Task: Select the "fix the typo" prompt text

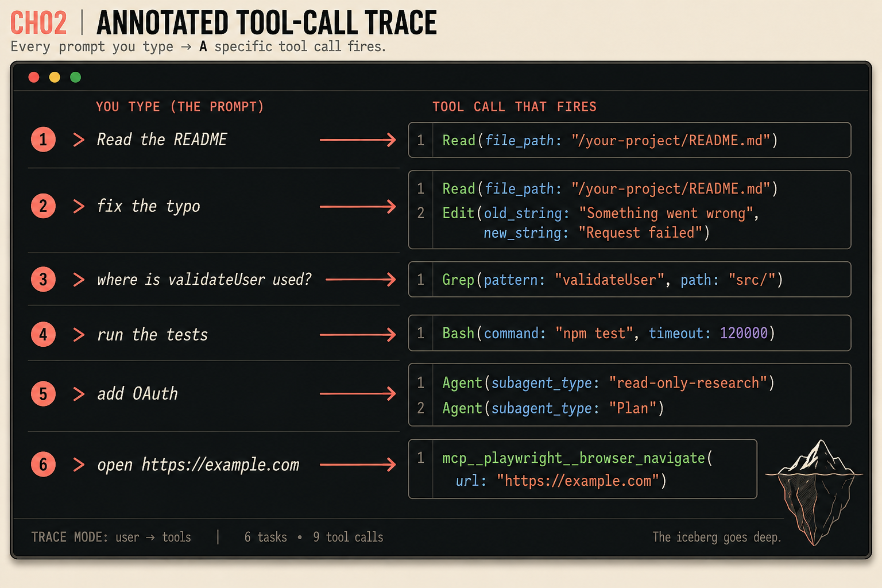Action: coord(149,206)
